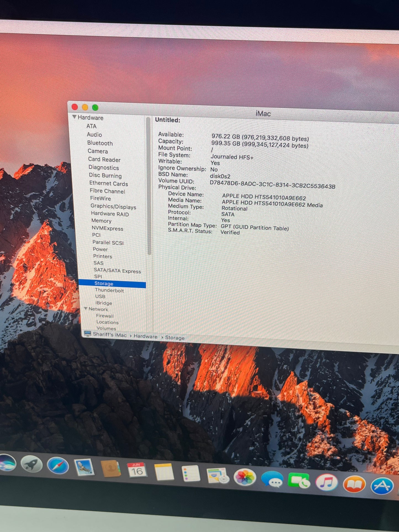Open the slideshow-style icon beside Reminders
The height and width of the screenshot is (532, 399).
click(218, 476)
